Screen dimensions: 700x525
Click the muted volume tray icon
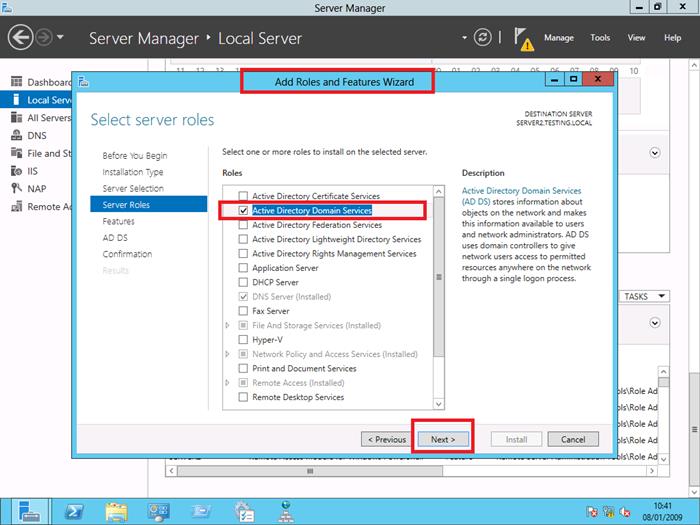pyautogui.click(x=625, y=512)
